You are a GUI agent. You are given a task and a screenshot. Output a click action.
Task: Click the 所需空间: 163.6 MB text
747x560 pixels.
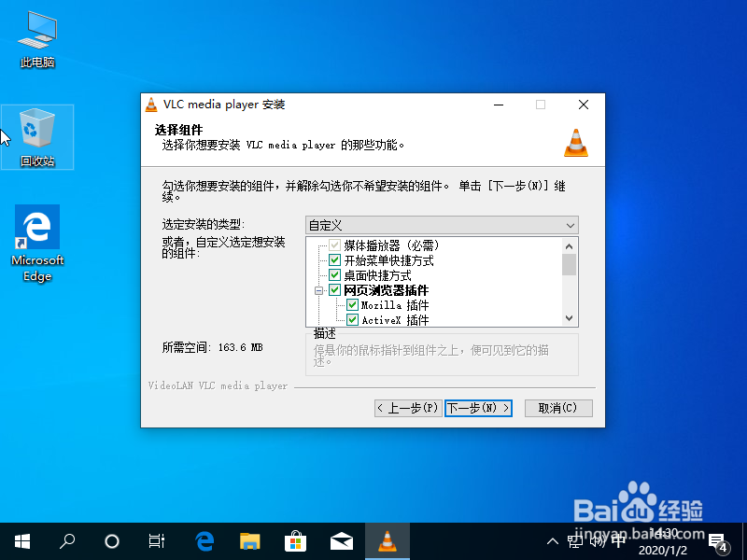tap(213, 347)
